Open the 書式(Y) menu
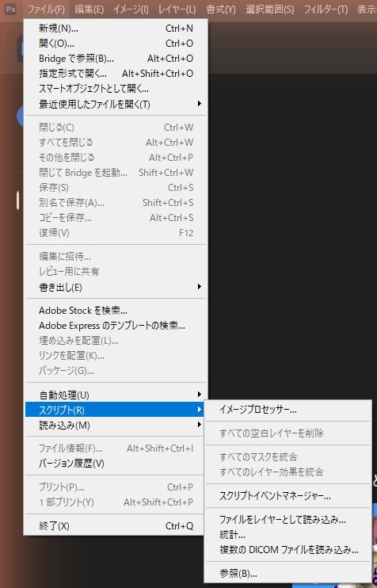The height and width of the screenshot is (588, 377). 221,9
